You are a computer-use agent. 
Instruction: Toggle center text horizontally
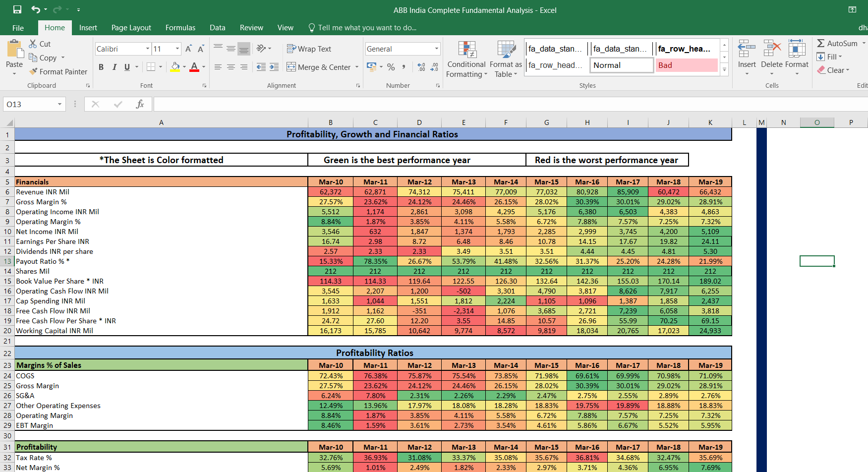(x=231, y=67)
